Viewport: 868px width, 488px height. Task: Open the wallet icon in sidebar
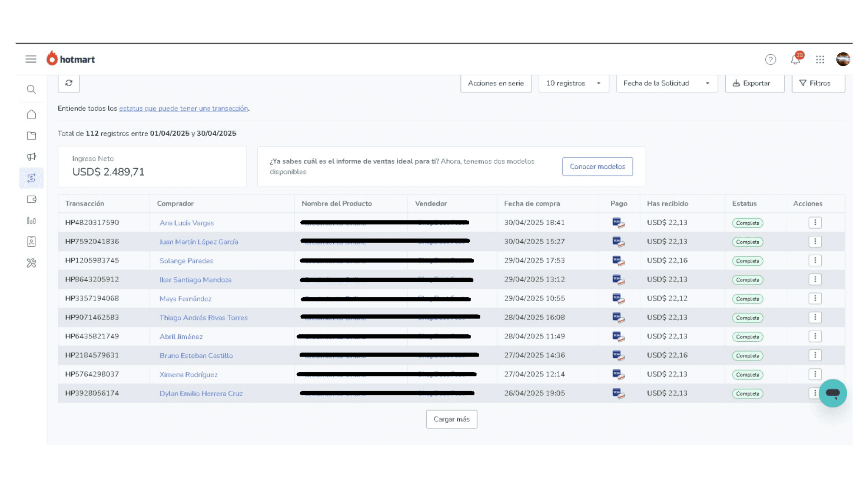coord(31,199)
